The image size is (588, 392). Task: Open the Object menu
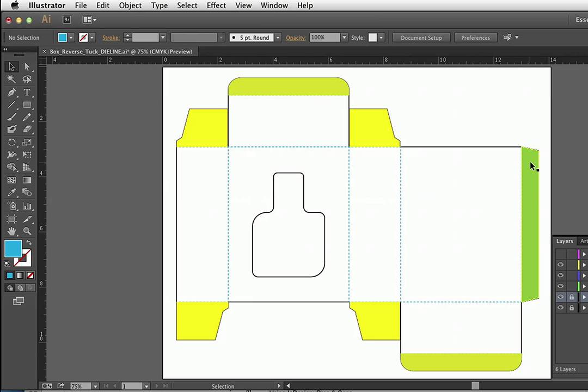(x=130, y=5)
